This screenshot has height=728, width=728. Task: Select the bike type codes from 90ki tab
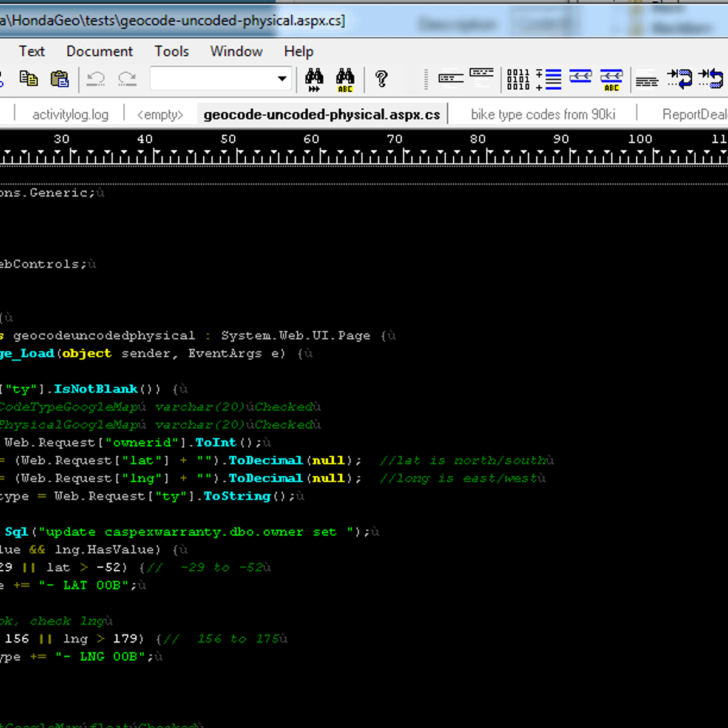pyautogui.click(x=543, y=115)
